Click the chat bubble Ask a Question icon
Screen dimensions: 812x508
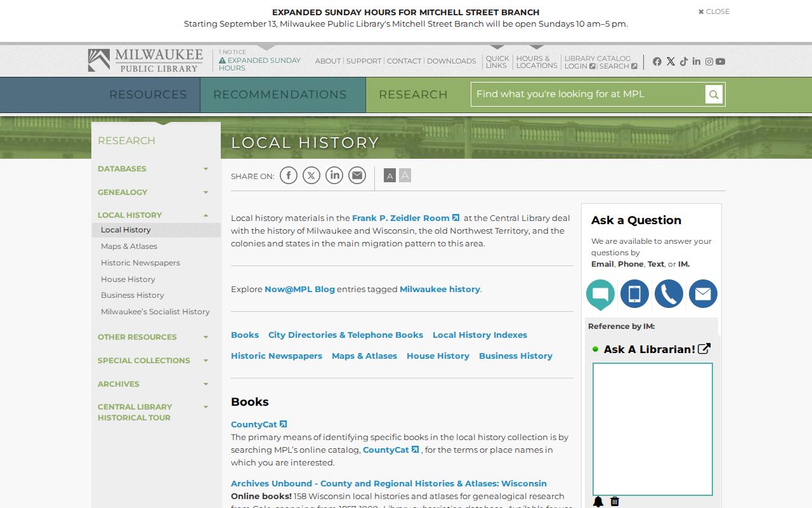600,294
